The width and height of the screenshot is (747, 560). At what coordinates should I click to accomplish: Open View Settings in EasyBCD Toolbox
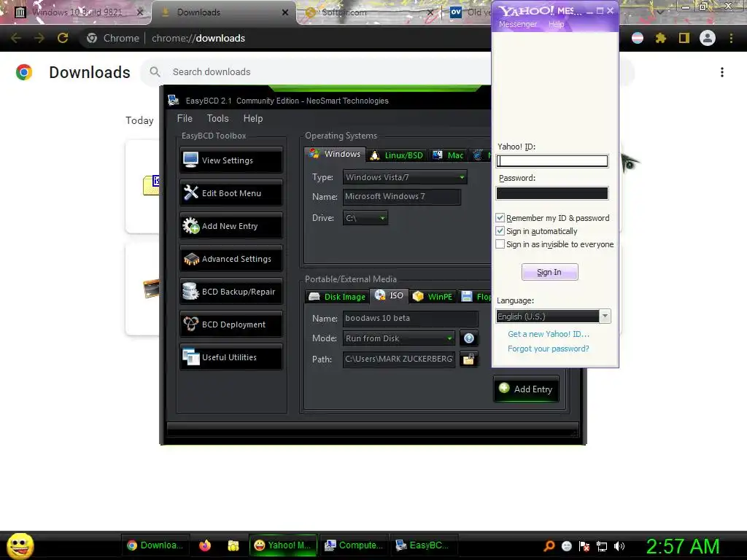pyautogui.click(x=231, y=160)
